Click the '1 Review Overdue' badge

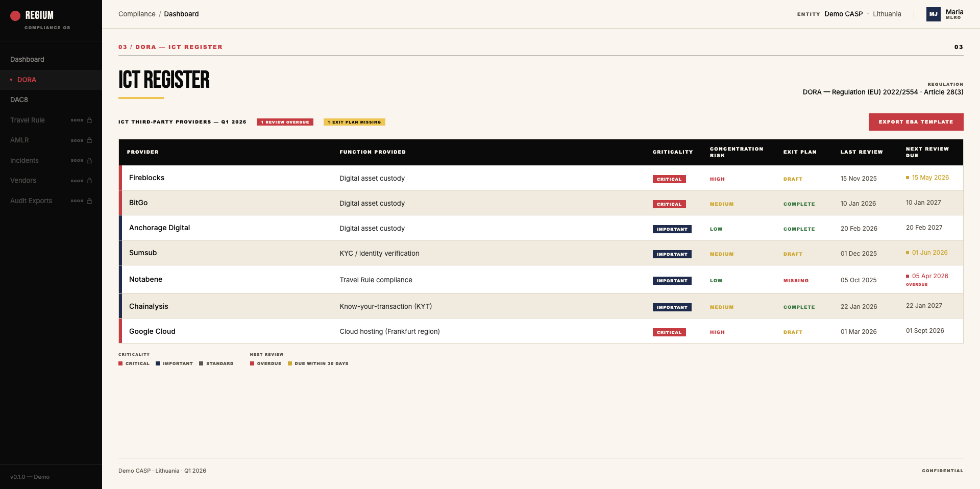coord(285,122)
